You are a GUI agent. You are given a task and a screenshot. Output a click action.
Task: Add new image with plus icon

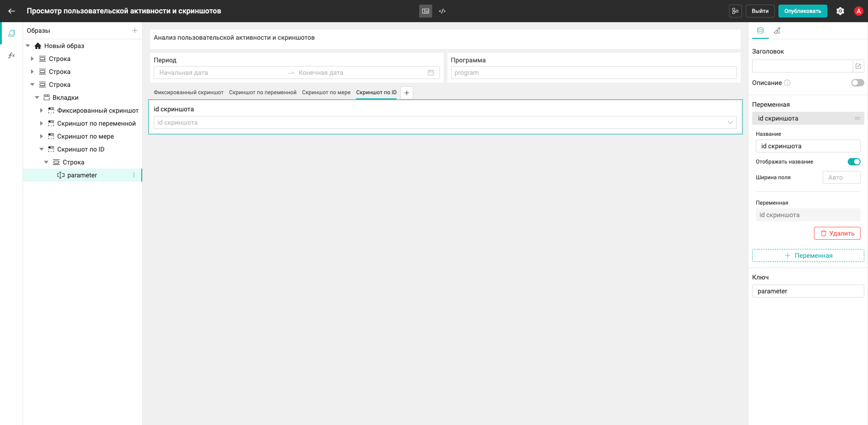tap(135, 30)
